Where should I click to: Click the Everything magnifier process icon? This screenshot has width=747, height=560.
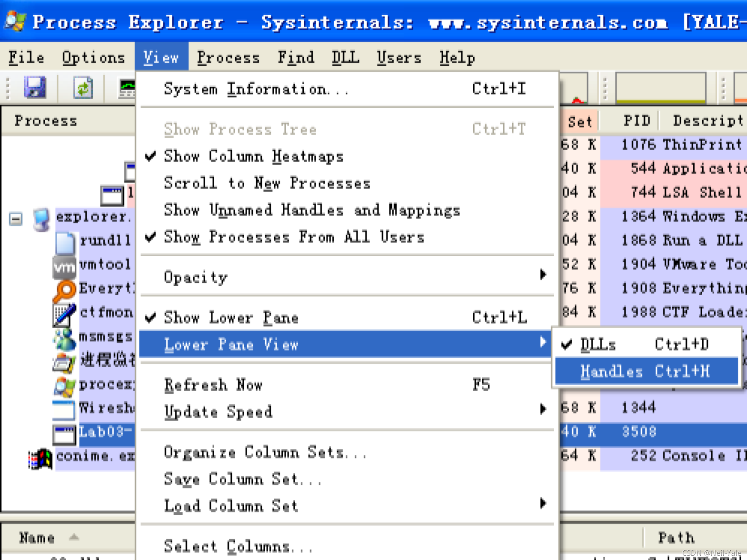point(64,291)
